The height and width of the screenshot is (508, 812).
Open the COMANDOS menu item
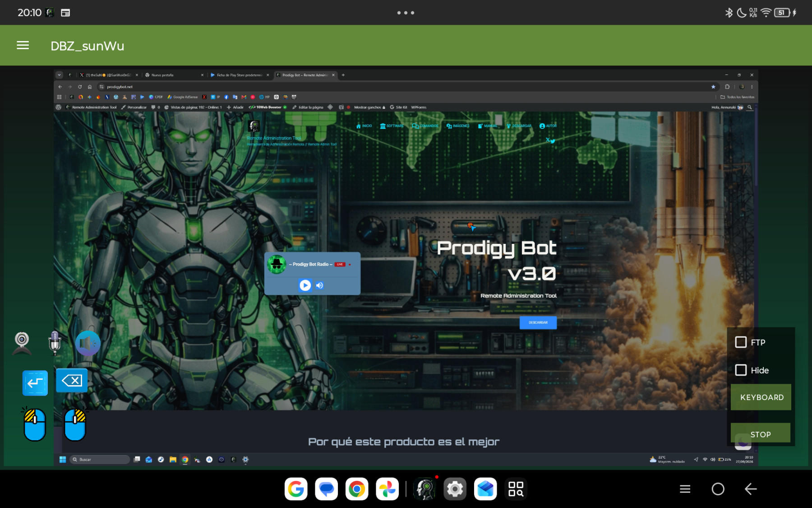click(x=425, y=126)
